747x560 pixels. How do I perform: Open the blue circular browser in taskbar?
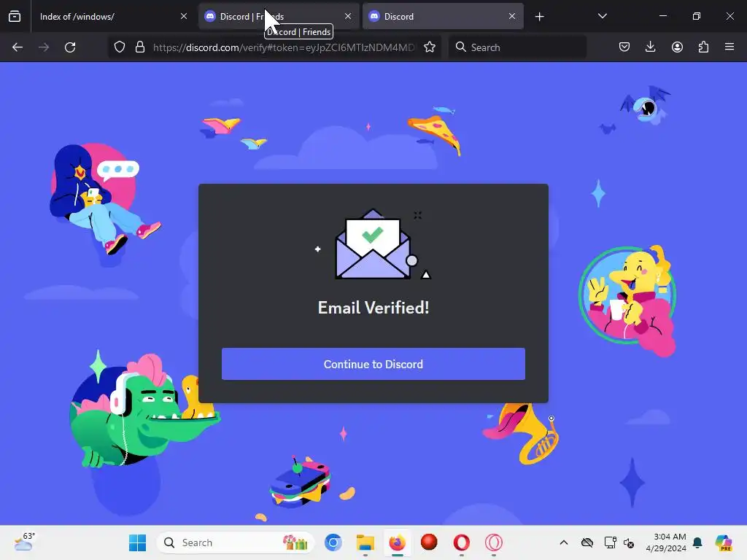coord(333,542)
